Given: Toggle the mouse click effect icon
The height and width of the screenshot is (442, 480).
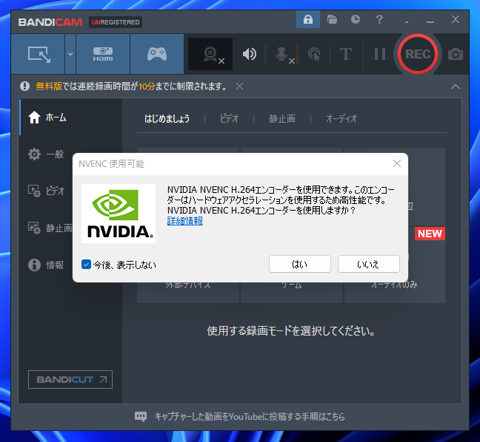Looking at the screenshot, I should point(314,54).
